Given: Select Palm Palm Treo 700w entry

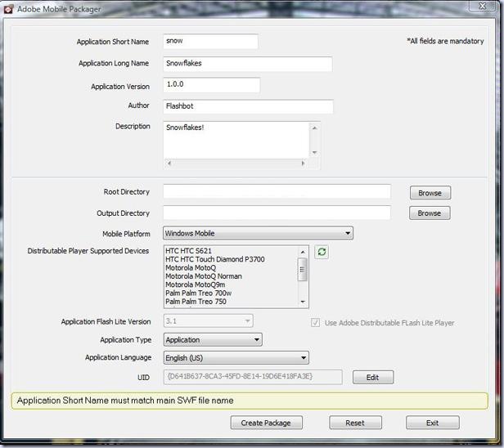Looking at the screenshot, I should (x=232, y=293).
